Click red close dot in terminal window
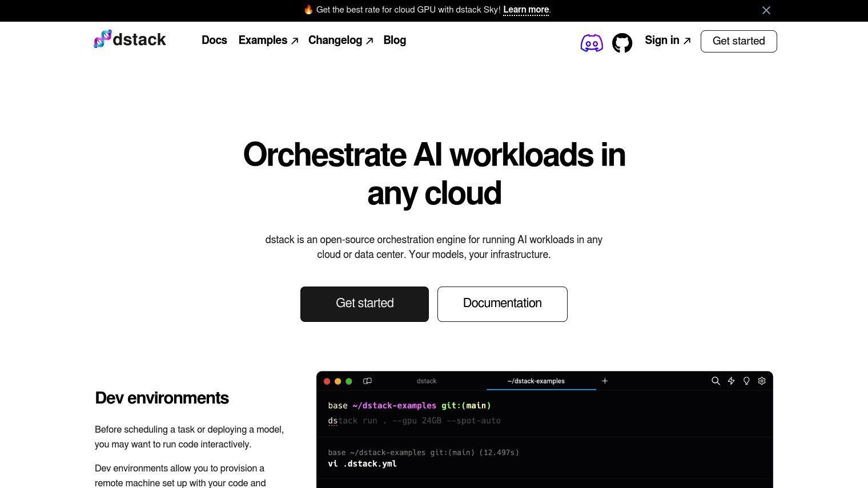 tap(327, 381)
